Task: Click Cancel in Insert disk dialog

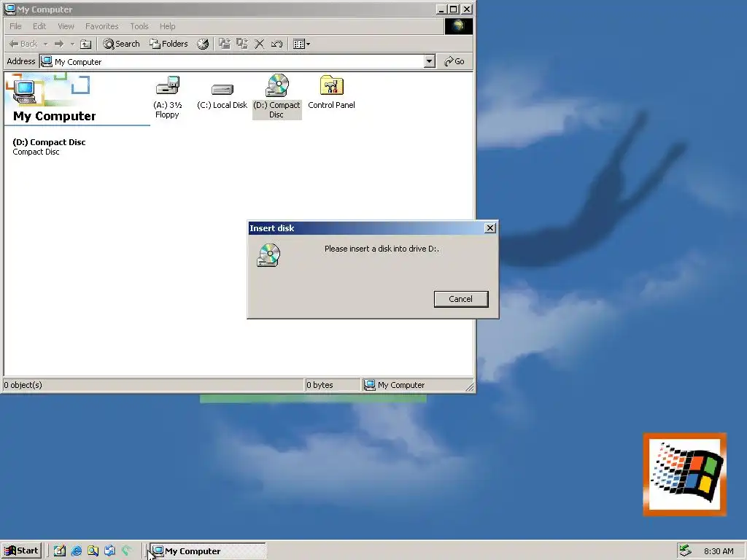Action: click(461, 299)
